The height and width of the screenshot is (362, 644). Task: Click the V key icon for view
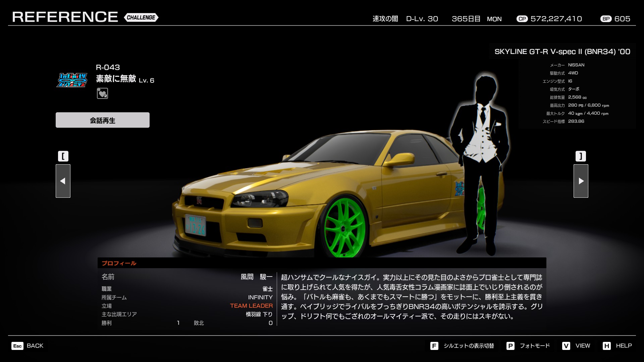[x=566, y=346]
